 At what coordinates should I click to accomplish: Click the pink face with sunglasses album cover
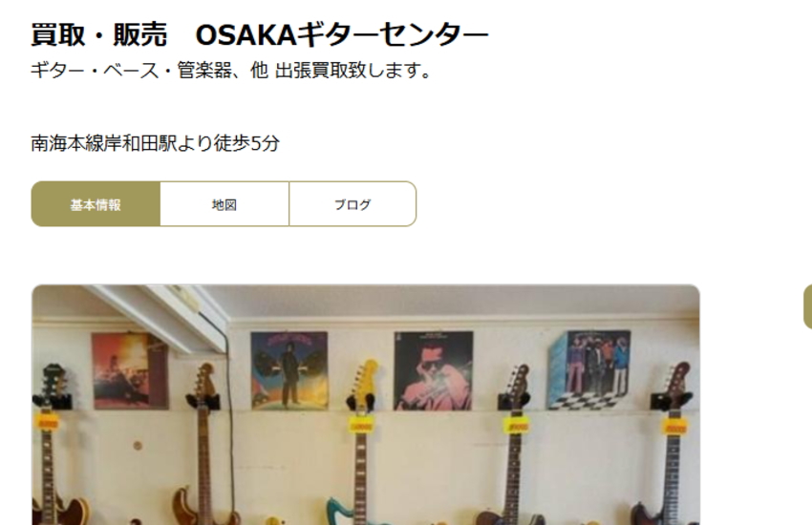pyautogui.click(x=434, y=370)
